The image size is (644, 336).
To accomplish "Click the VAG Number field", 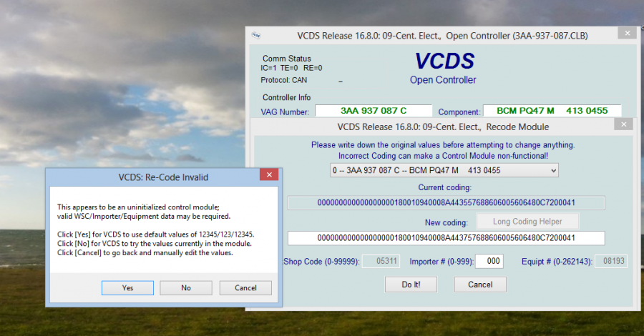I will [374, 112].
